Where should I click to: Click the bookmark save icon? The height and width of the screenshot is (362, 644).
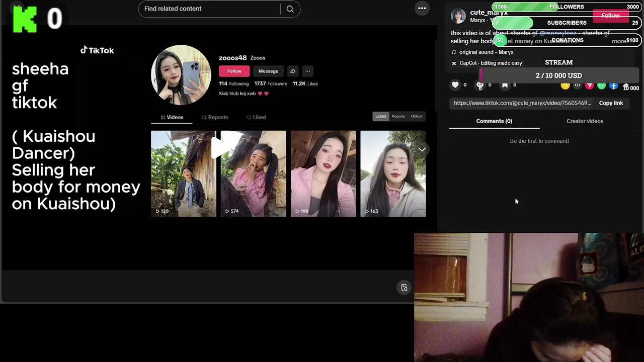[505, 85]
